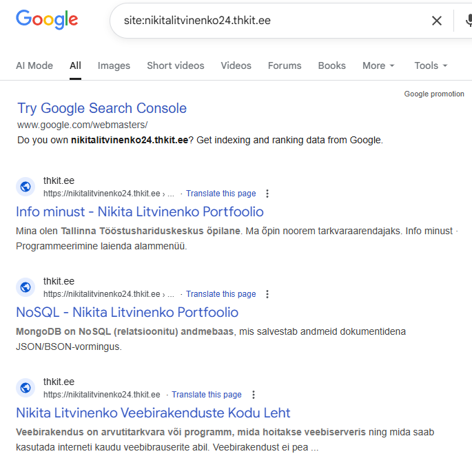Translate the NoSQL result page
Image resolution: width=472 pixels, height=476 pixels.
coord(220,294)
